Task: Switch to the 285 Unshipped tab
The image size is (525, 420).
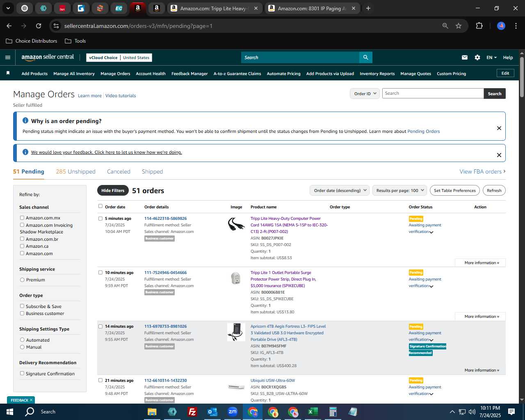Action: (75, 171)
